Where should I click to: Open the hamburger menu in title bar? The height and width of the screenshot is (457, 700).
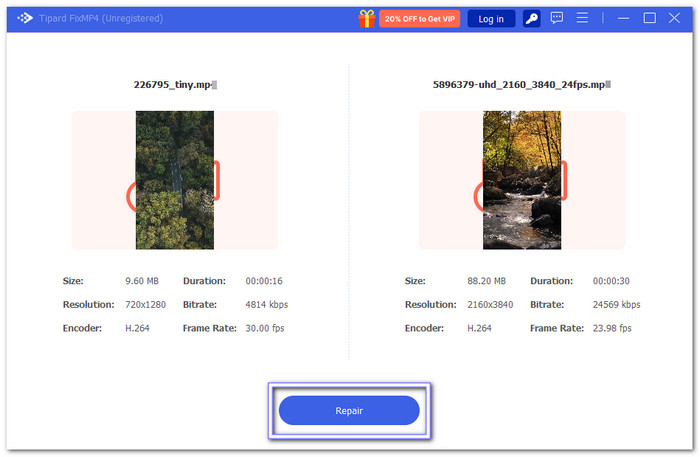582,18
